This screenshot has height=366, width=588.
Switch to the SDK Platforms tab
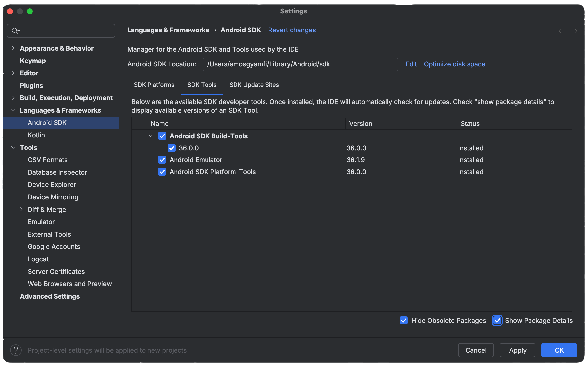[154, 85]
